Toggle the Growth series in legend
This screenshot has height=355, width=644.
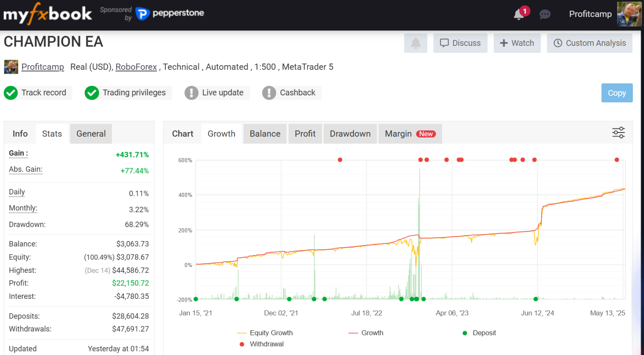point(366,333)
